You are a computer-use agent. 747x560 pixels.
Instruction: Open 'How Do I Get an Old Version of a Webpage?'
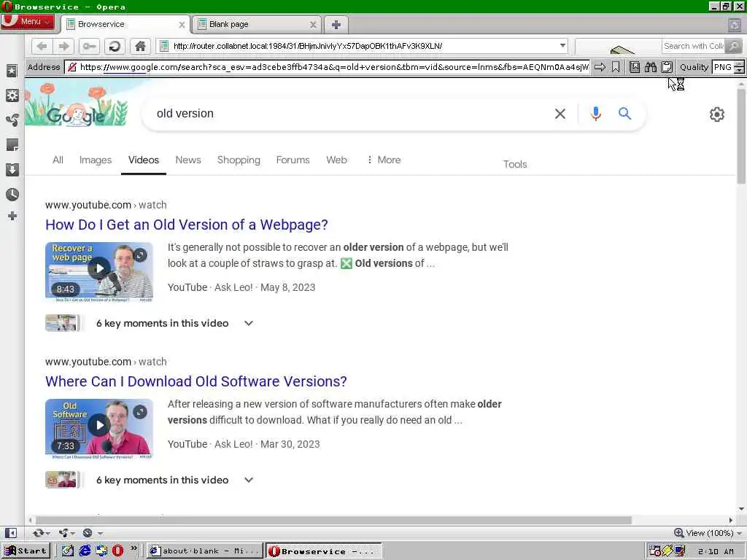click(x=187, y=225)
